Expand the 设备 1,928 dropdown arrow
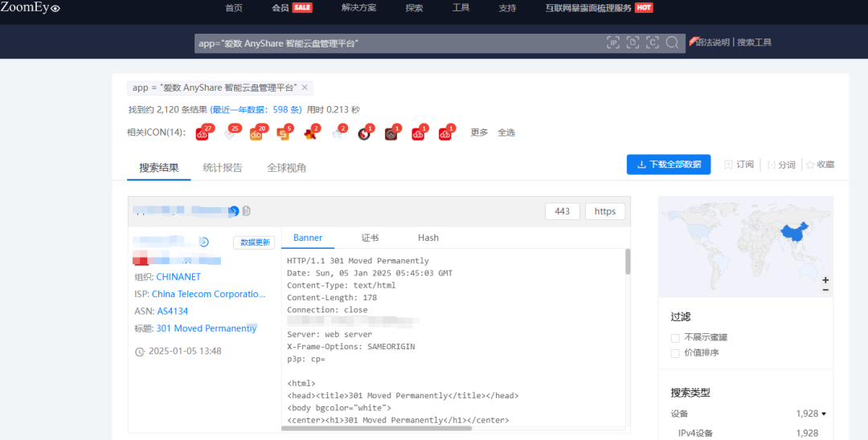The image size is (868, 440). pos(824,414)
